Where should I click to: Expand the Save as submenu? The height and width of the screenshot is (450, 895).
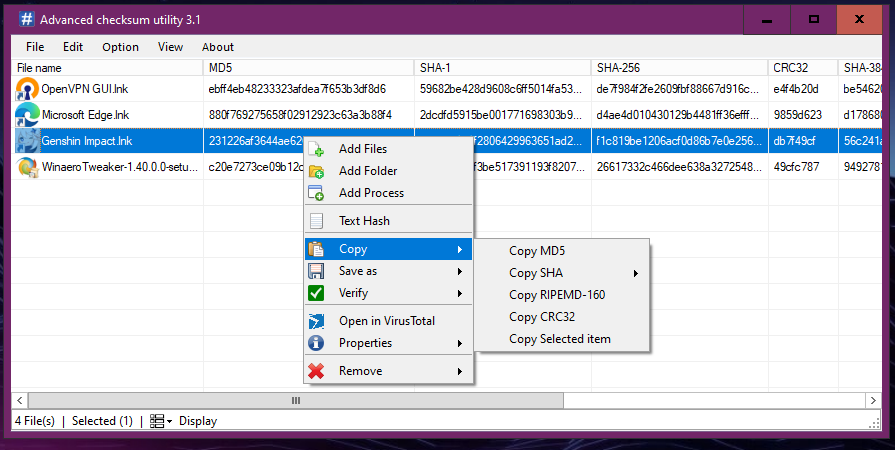pos(389,271)
